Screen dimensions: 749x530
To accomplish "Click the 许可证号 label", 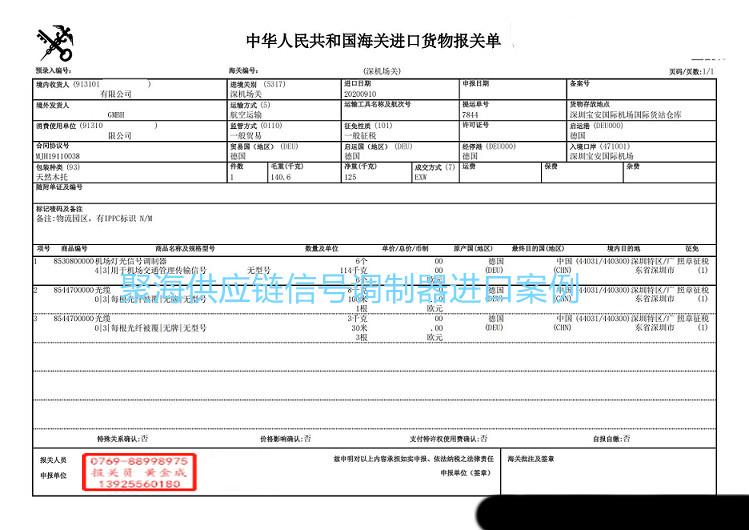I will click(x=476, y=125).
